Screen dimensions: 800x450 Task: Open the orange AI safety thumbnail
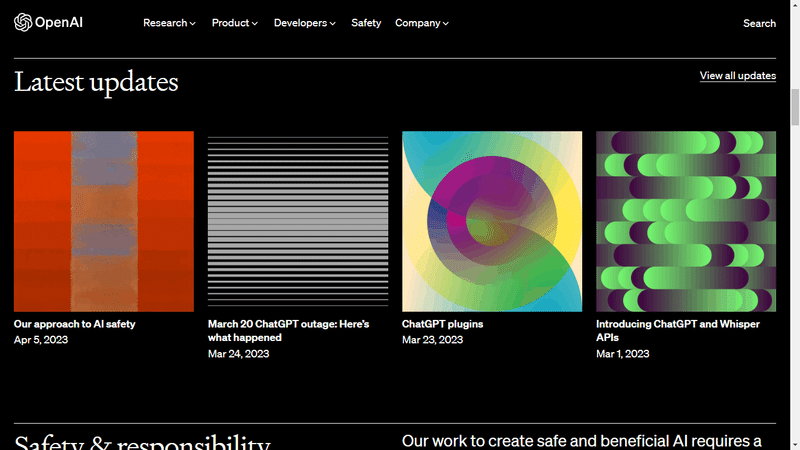(x=104, y=221)
